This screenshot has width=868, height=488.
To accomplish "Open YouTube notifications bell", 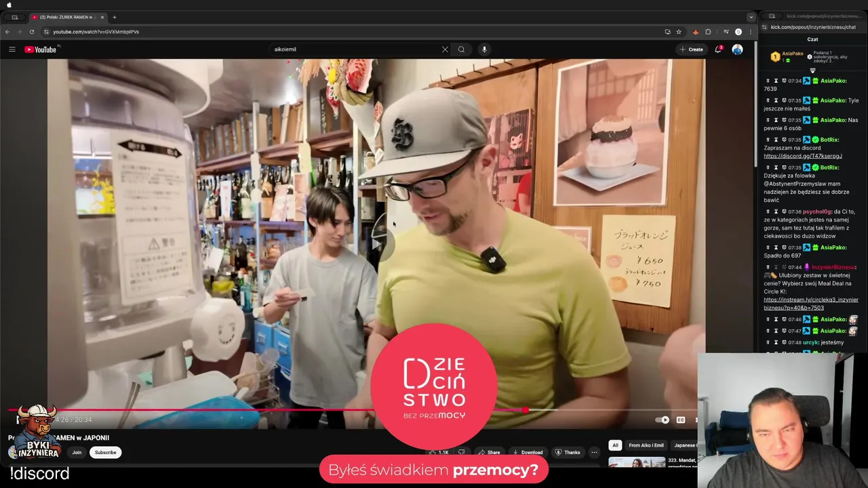I will click(718, 49).
